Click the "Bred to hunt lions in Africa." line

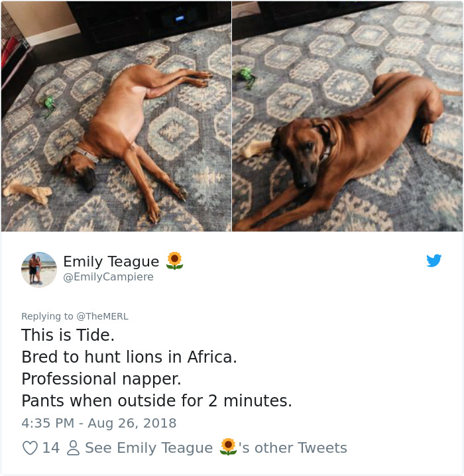point(129,357)
